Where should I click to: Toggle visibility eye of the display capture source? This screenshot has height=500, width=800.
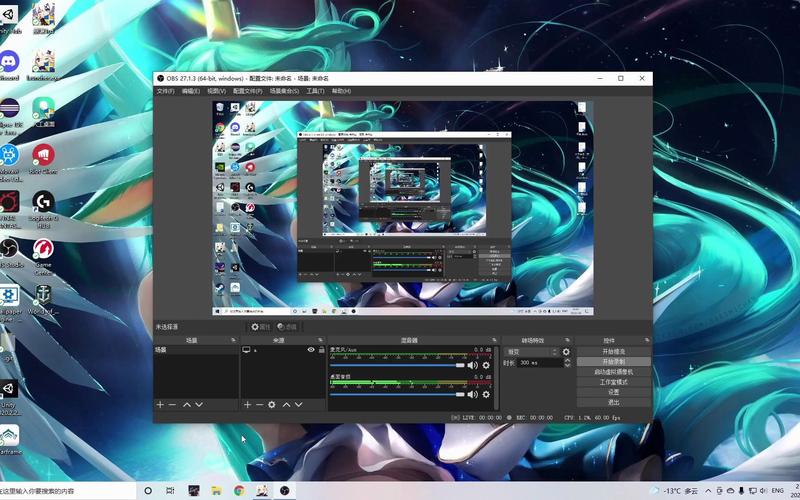[311, 350]
